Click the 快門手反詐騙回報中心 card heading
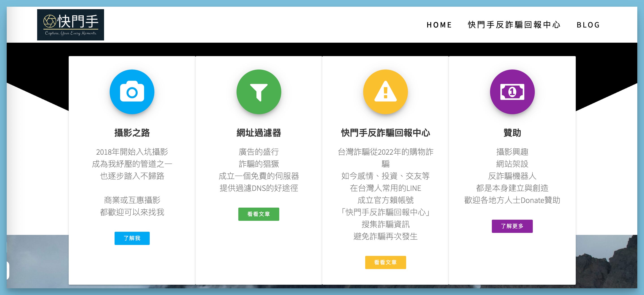Screen dimensions: 644x295 385,133
